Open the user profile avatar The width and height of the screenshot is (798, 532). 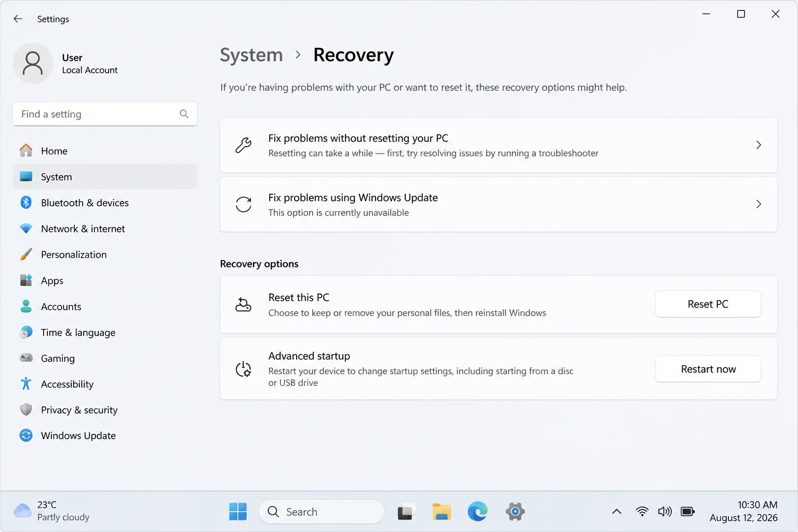click(x=33, y=63)
